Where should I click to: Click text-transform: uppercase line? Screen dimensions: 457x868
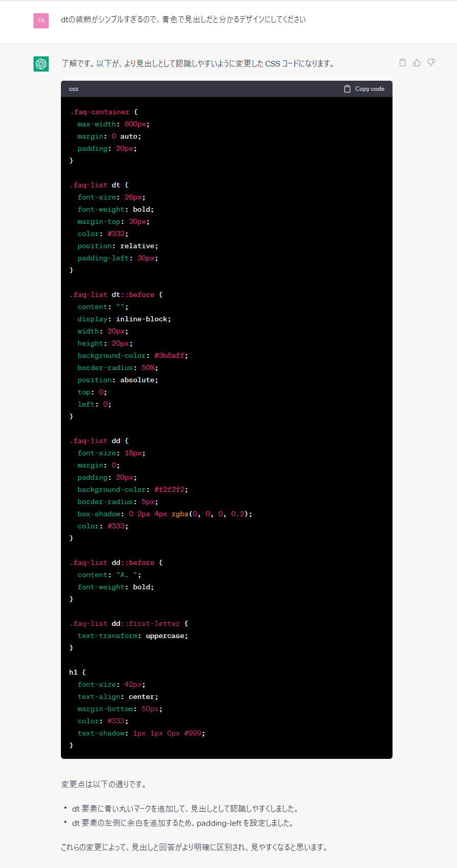(x=133, y=636)
